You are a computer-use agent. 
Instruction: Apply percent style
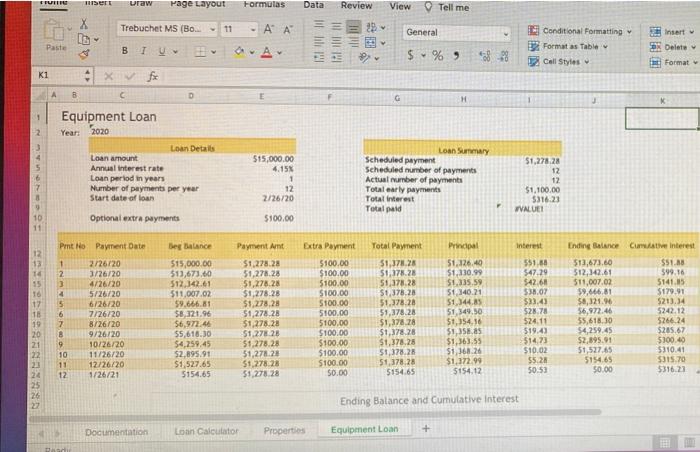[x=438, y=56]
